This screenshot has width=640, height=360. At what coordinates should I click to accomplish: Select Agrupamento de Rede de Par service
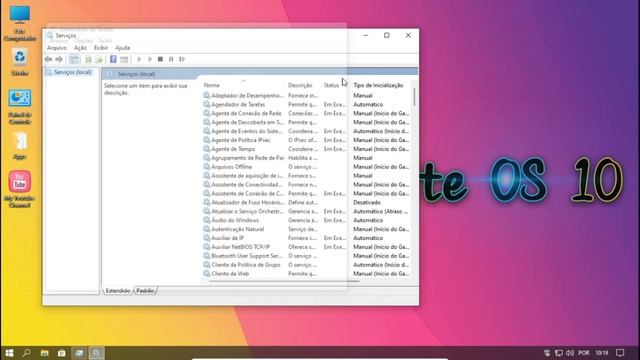coord(247,158)
